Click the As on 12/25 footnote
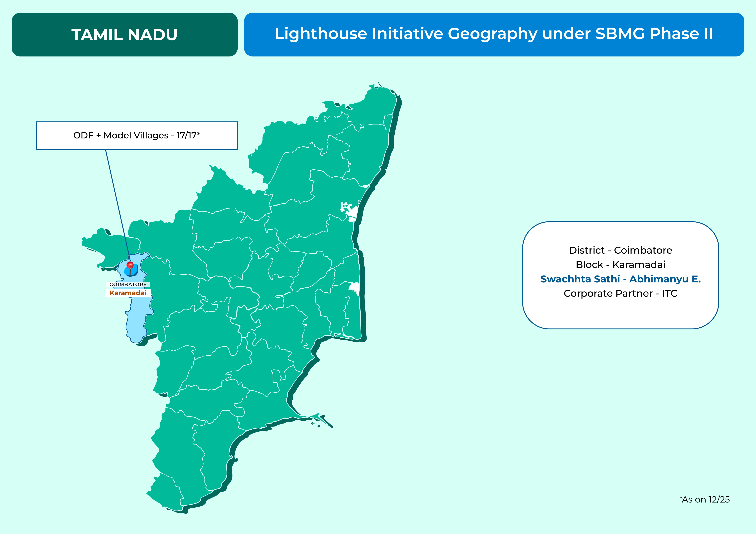Image resolution: width=756 pixels, height=534 pixels. (704, 499)
